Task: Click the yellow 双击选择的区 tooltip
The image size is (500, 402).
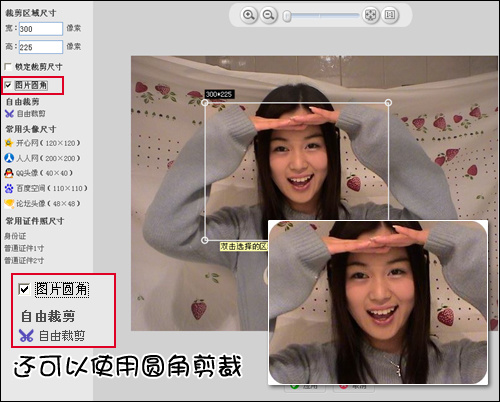Action: click(244, 247)
